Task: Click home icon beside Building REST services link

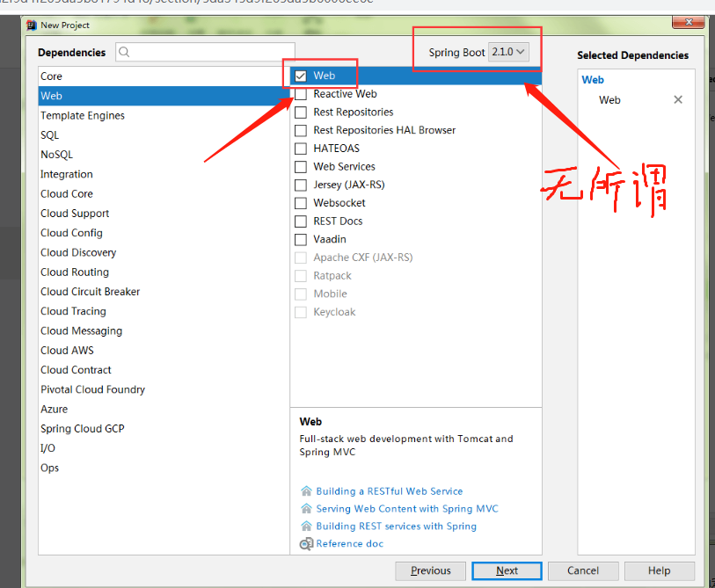Action: [306, 526]
